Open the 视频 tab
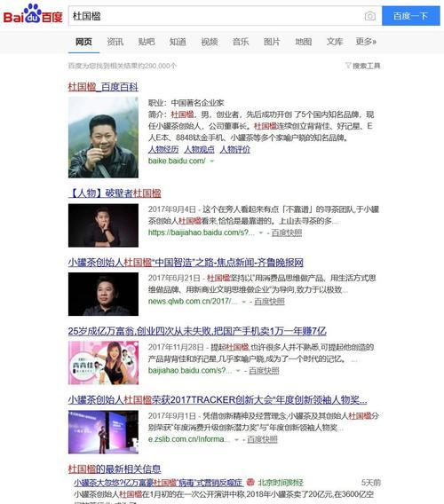 coord(210,42)
